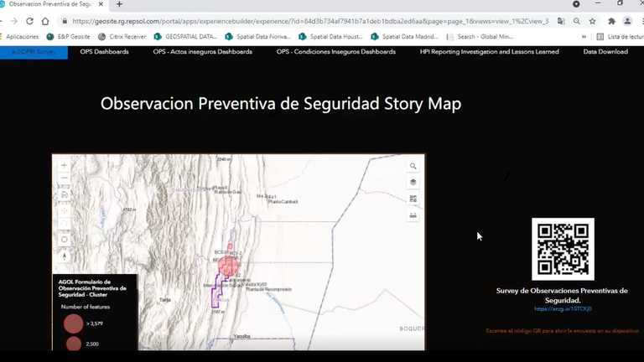The width and height of the screenshot is (644, 362).
Task: Open the basemap gallery widget
Action: [x=413, y=199]
